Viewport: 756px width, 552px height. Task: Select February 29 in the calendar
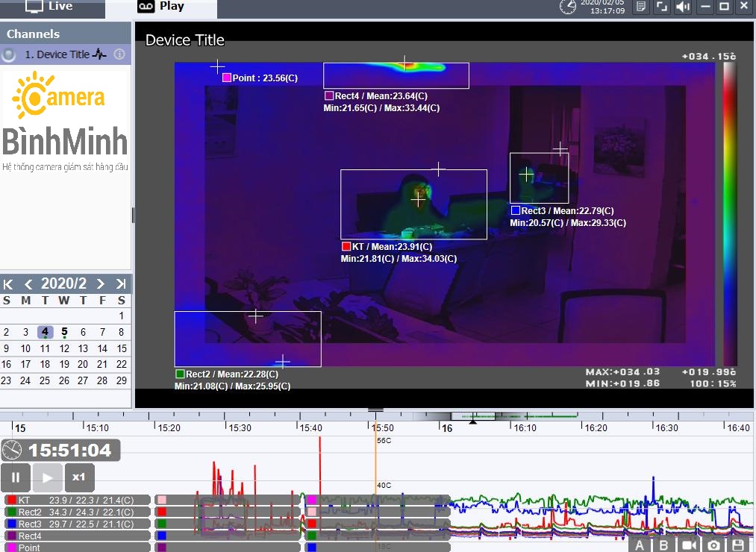click(x=122, y=381)
